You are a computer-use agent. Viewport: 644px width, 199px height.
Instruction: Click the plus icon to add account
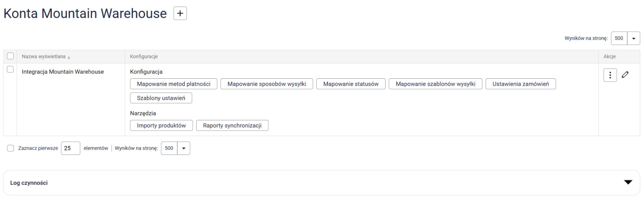(x=180, y=14)
